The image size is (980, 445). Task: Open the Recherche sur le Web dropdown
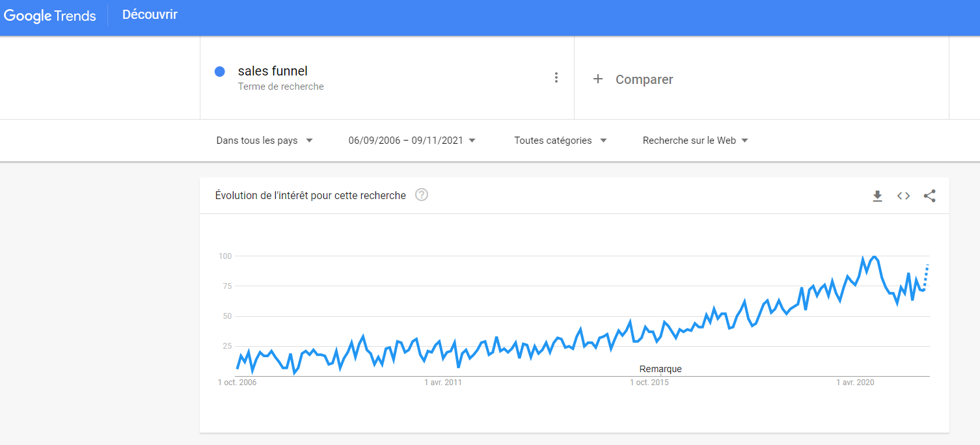(x=695, y=141)
